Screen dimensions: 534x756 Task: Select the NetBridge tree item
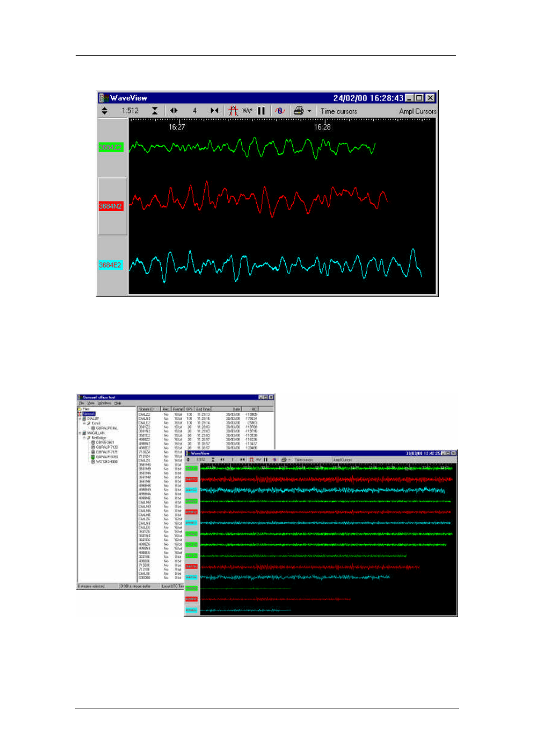[x=98, y=438]
